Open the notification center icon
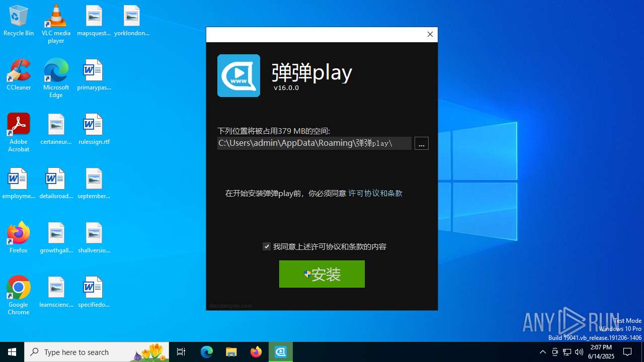The height and width of the screenshot is (362, 644). click(x=627, y=352)
